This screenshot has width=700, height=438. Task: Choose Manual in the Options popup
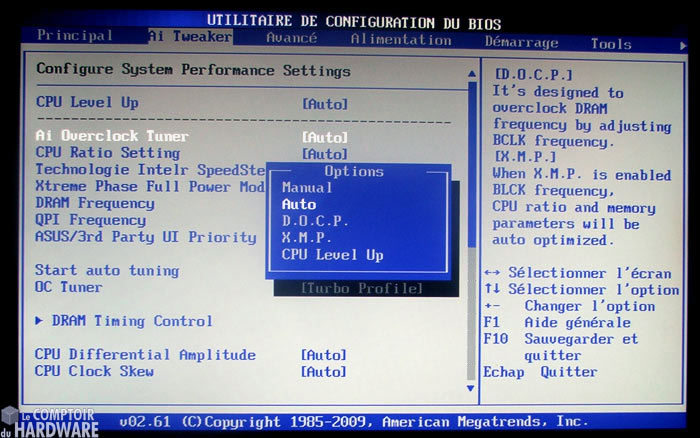click(x=307, y=188)
